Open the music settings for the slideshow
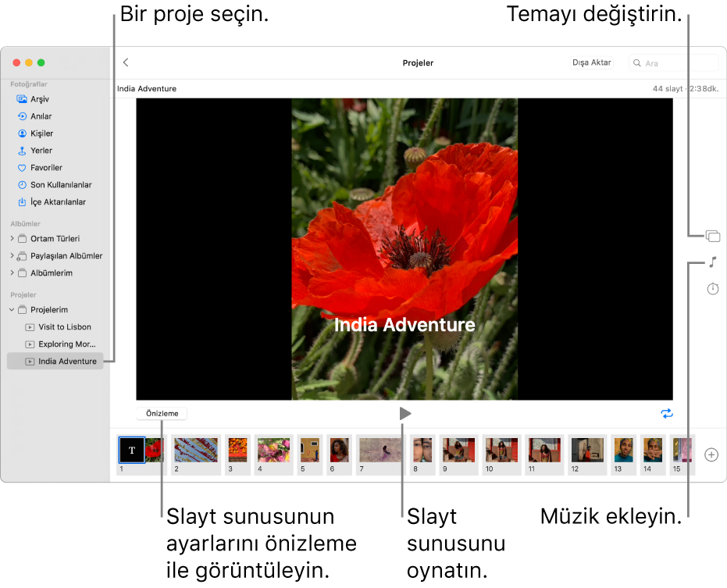727x588 pixels. point(711,262)
